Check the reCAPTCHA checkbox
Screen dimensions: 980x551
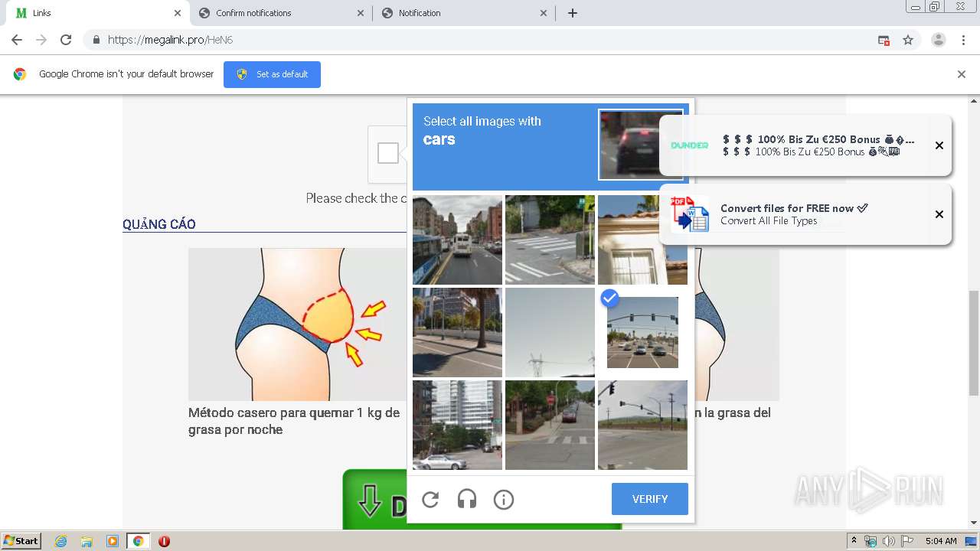[x=388, y=153]
